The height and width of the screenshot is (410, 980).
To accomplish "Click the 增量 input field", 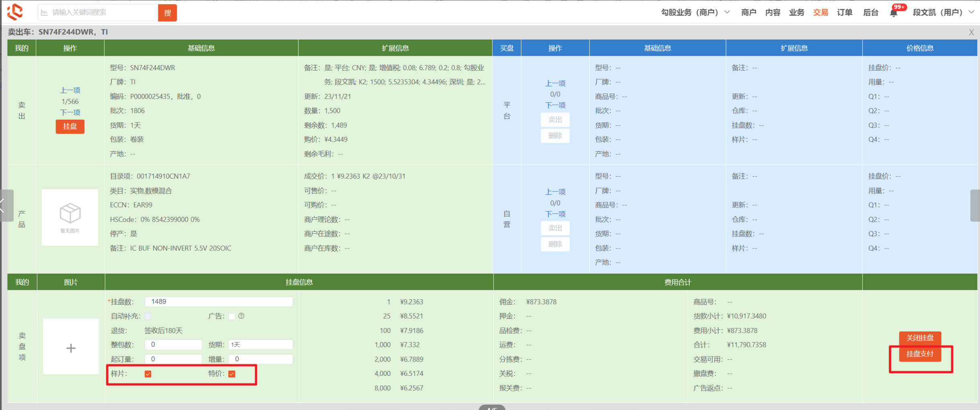I will click(x=260, y=359).
